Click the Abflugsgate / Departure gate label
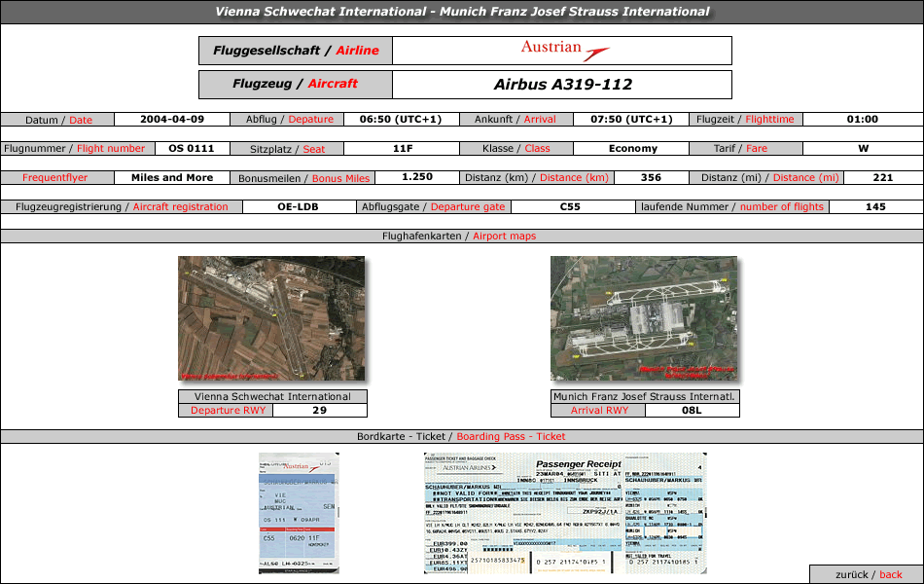 point(433,207)
